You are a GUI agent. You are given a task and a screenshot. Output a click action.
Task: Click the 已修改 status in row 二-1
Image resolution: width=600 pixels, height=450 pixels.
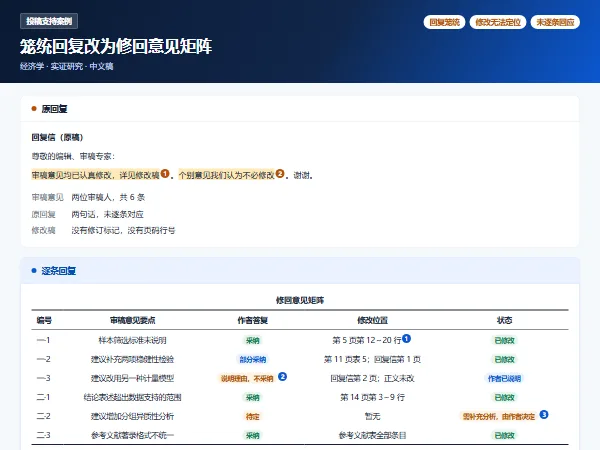(504, 398)
